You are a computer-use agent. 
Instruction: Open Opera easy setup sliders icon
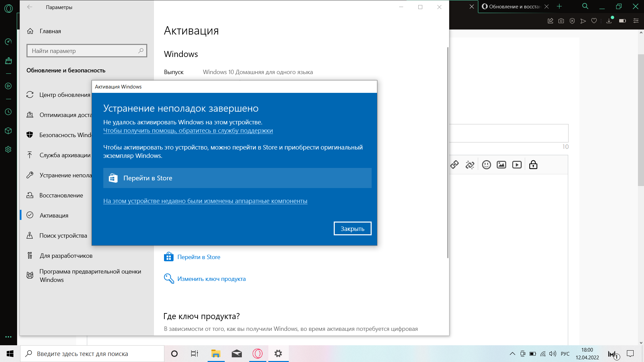636,21
